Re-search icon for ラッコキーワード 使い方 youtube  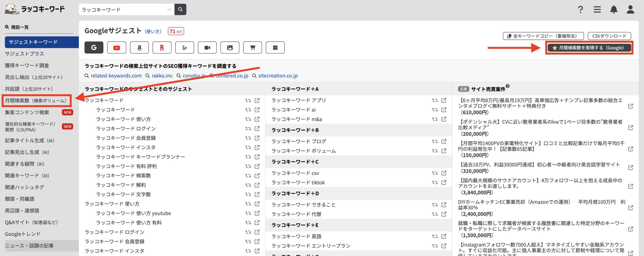click(248, 213)
